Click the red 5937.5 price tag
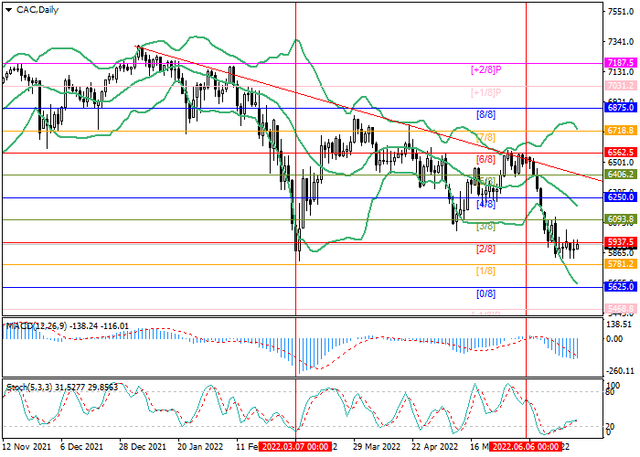Image resolution: width=640 pixels, height=457 pixels. pyautogui.click(x=621, y=242)
